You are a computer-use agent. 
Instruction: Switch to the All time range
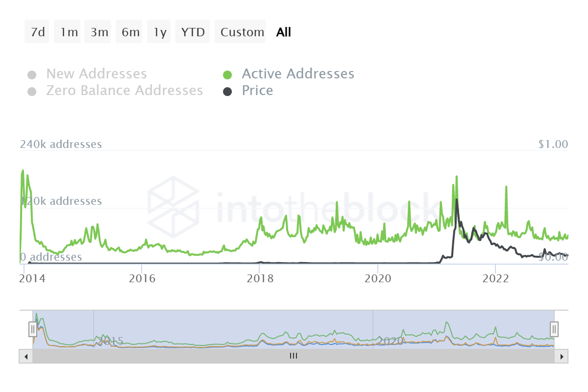click(x=283, y=31)
